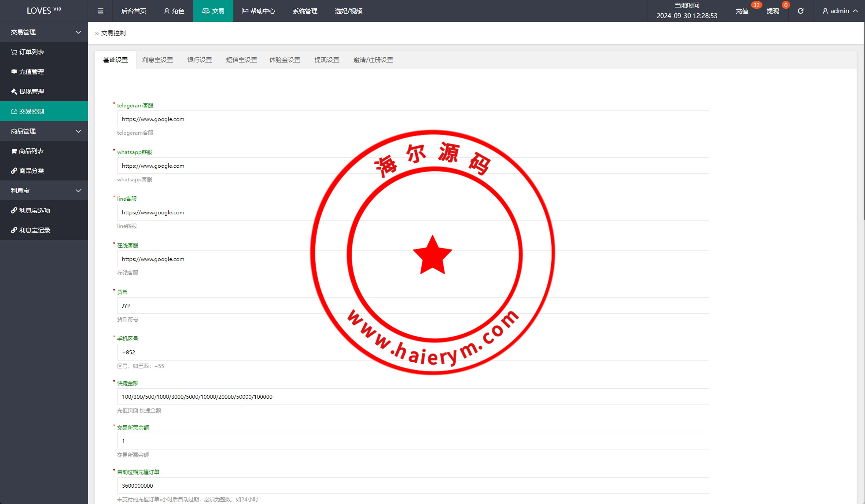Switch to the 利息宝设置 tab

pyautogui.click(x=158, y=60)
